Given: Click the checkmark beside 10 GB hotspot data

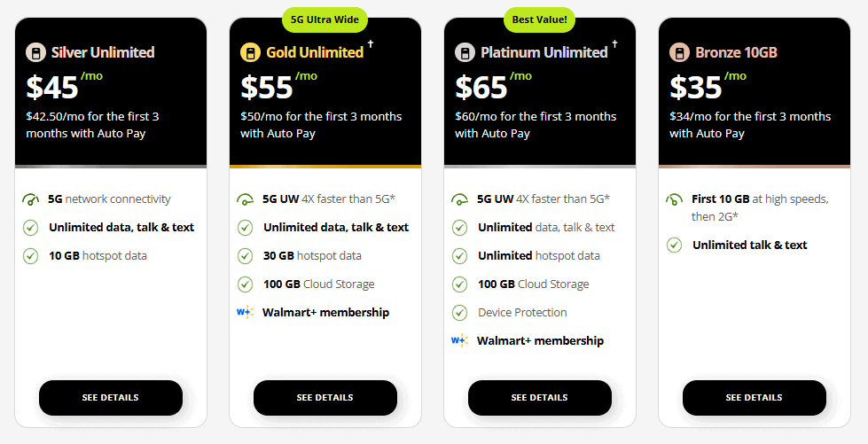Looking at the screenshot, I should coord(30,256).
